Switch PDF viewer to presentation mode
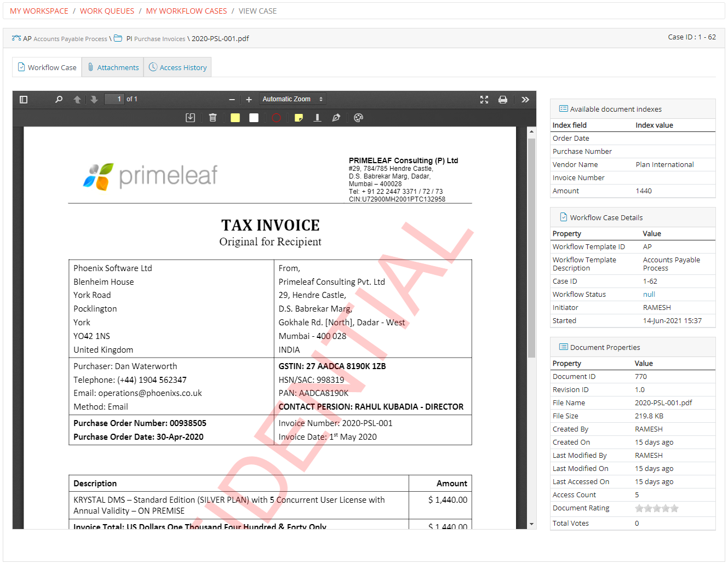This screenshot has width=728, height=569. [x=484, y=100]
